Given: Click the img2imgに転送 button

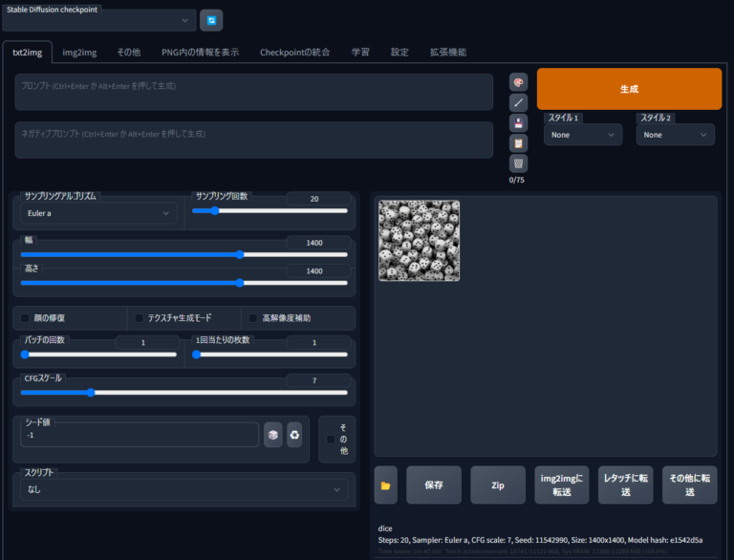Looking at the screenshot, I should click(x=562, y=485).
